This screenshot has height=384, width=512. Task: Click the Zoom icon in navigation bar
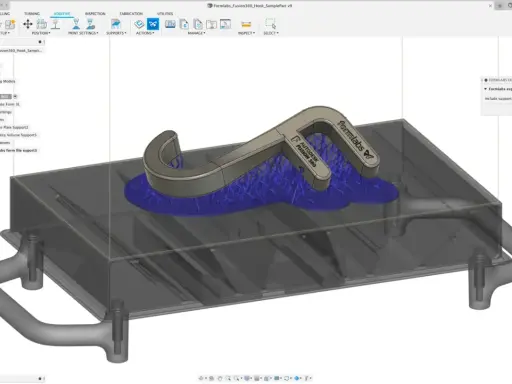228,378
